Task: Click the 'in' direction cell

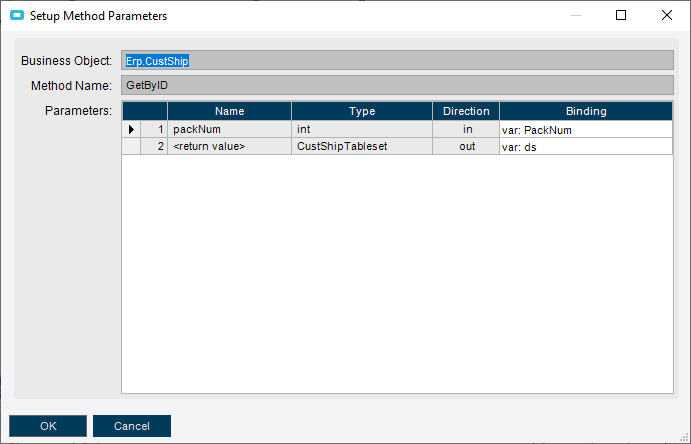Action: [x=466, y=129]
